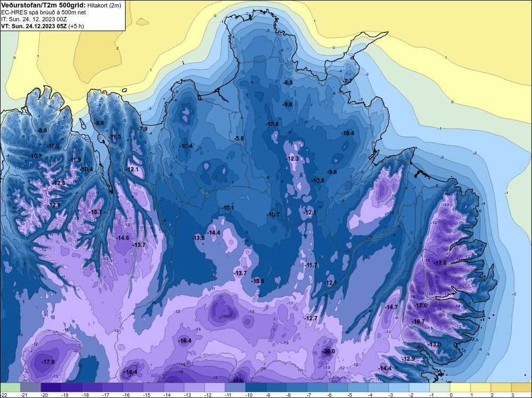The height and width of the screenshot is (398, 532).
Task: Click the light blue swatch above legend label -2
Action: 419,387
